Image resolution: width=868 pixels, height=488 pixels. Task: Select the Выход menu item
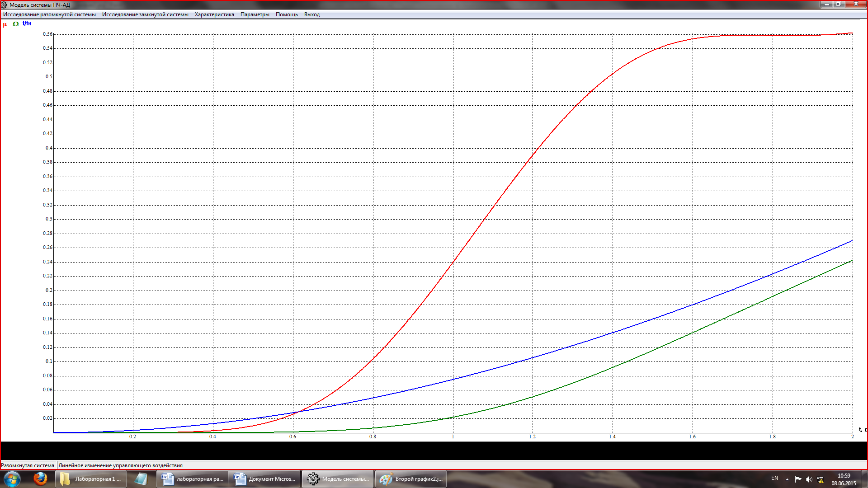[x=312, y=14]
